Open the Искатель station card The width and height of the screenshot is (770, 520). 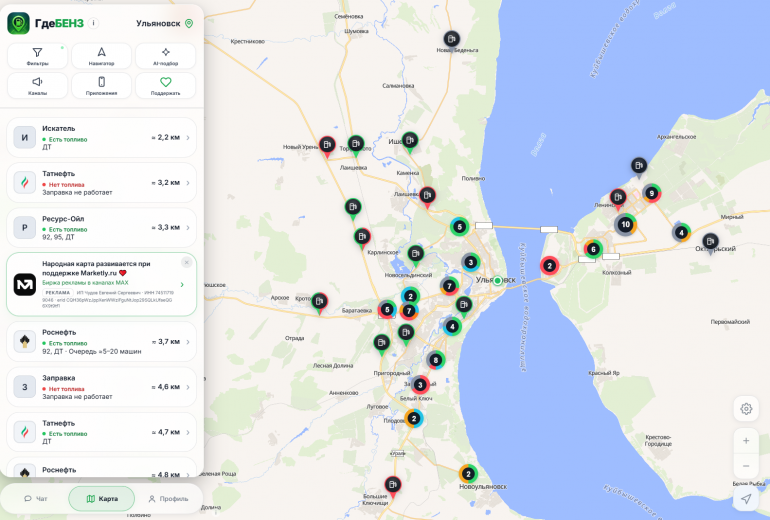(x=102, y=137)
